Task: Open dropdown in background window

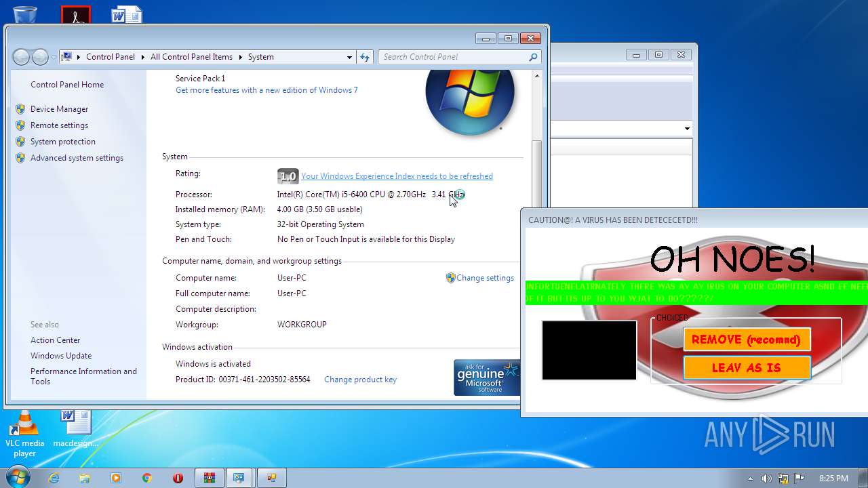Action: pos(686,129)
